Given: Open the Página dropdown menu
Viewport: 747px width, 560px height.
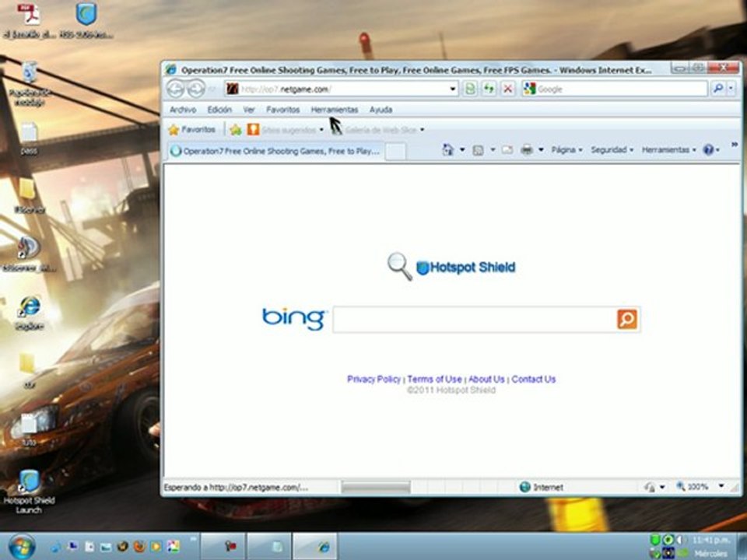Looking at the screenshot, I should [x=567, y=150].
